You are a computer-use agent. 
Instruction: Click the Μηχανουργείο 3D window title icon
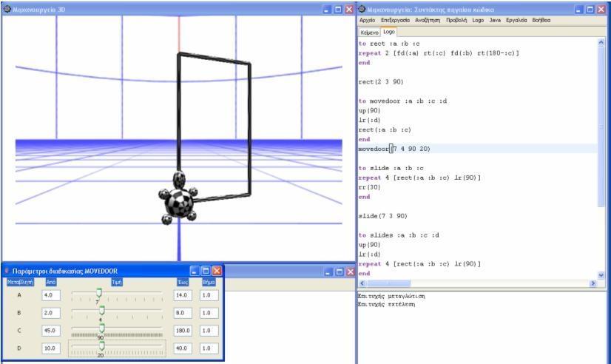click(7, 9)
